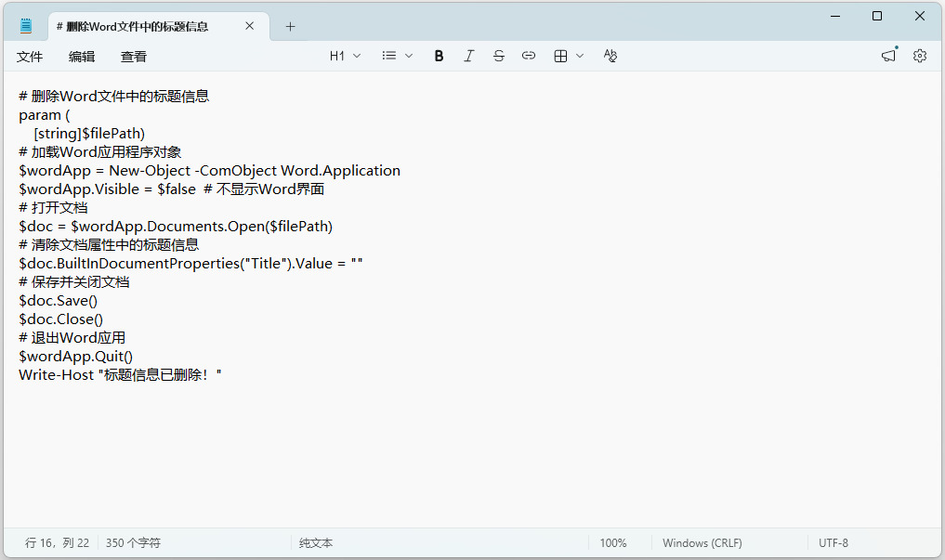Click the announcements megaphone icon

click(889, 56)
